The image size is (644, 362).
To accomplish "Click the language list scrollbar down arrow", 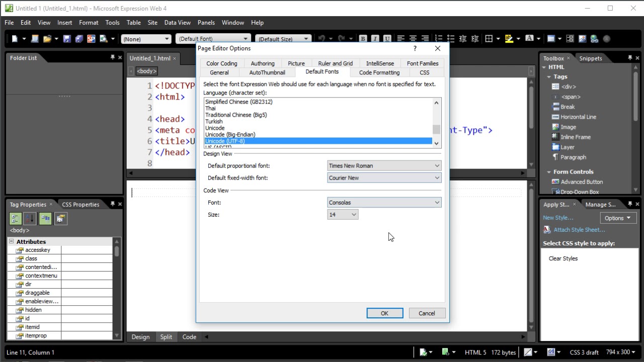I will [436, 143].
